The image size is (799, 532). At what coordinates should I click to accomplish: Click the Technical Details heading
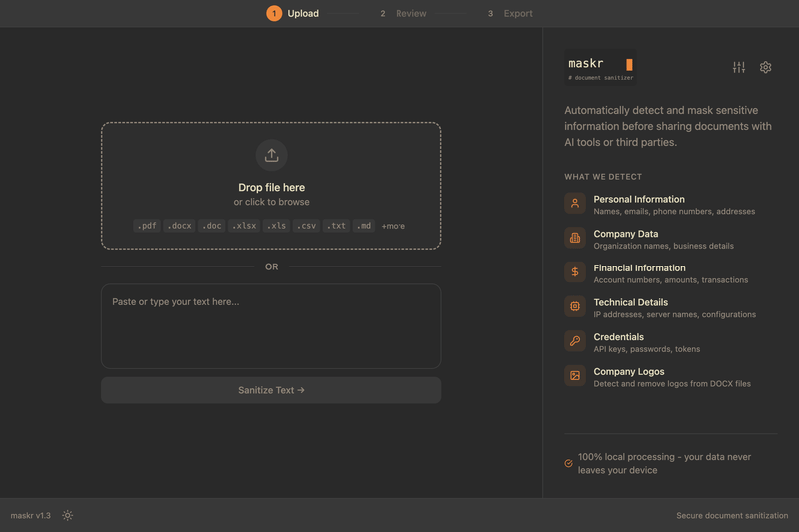click(x=631, y=302)
